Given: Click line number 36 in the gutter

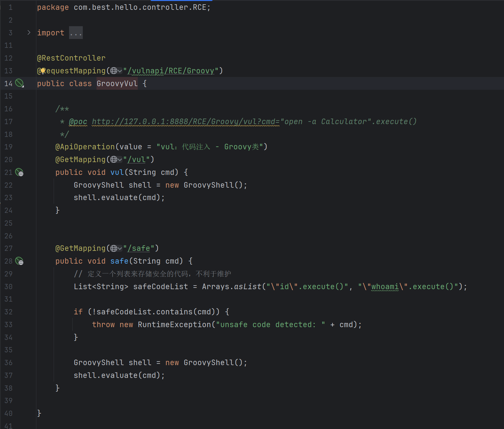Looking at the screenshot, I should pos(9,363).
